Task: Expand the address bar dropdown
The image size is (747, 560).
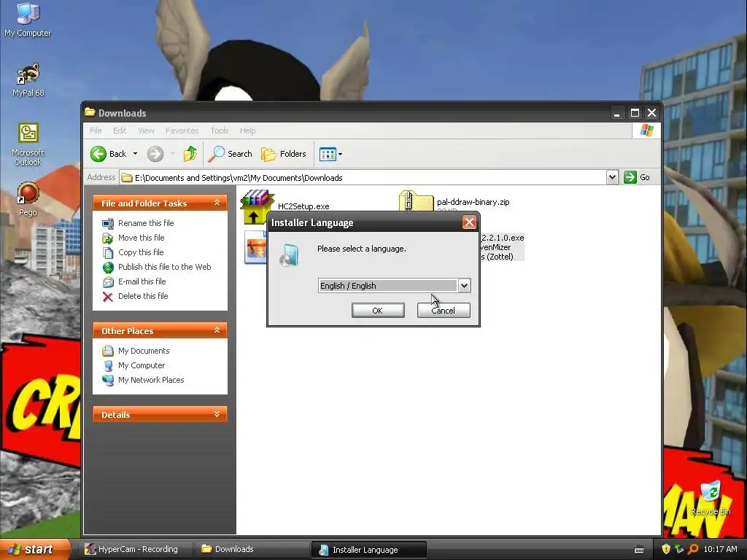Action: (612, 178)
